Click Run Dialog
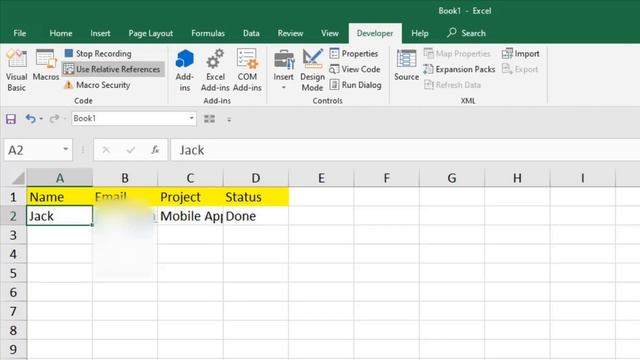Screen dimensions: 640x360 [355, 85]
